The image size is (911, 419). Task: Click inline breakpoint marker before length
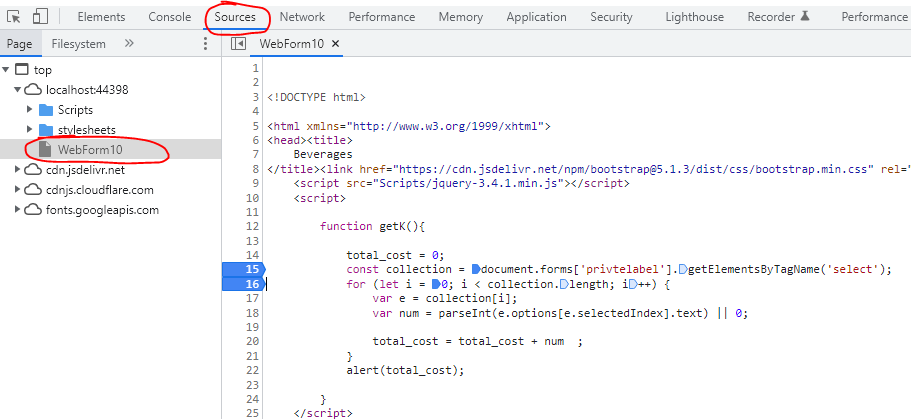point(563,284)
